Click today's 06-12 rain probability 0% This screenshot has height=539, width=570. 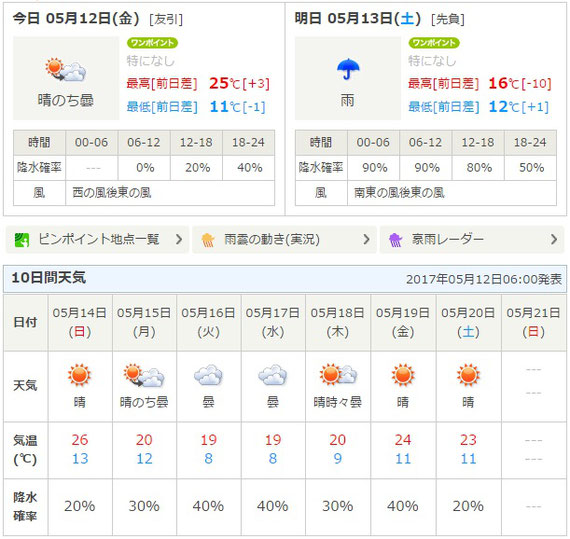coord(145,168)
